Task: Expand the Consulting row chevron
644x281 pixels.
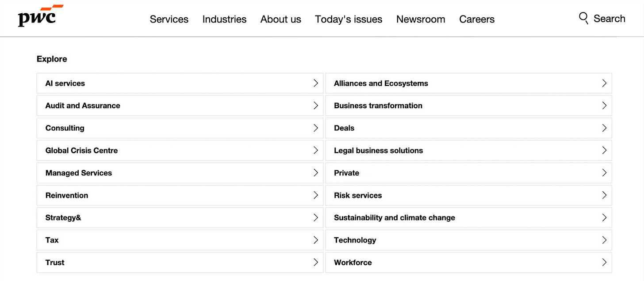Action: point(316,128)
